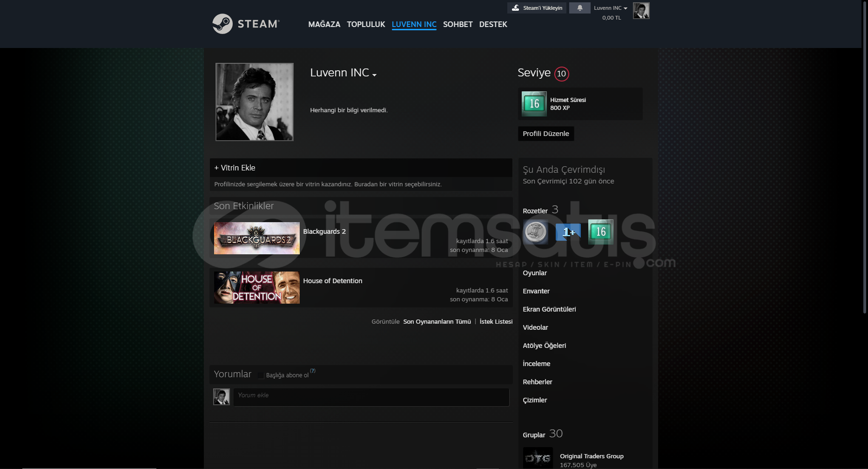868x469 pixels.
Task: Open the 16 Years of Service badge near Seviye
Action: (x=534, y=103)
